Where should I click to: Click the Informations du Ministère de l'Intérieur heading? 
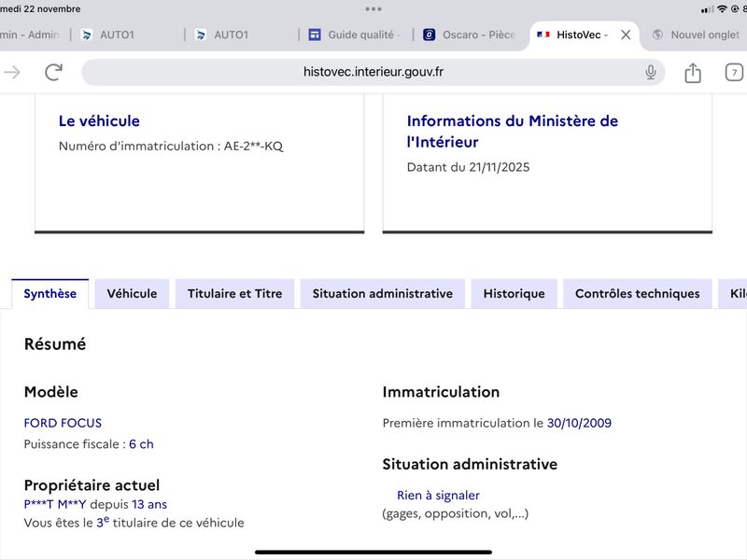[513, 132]
